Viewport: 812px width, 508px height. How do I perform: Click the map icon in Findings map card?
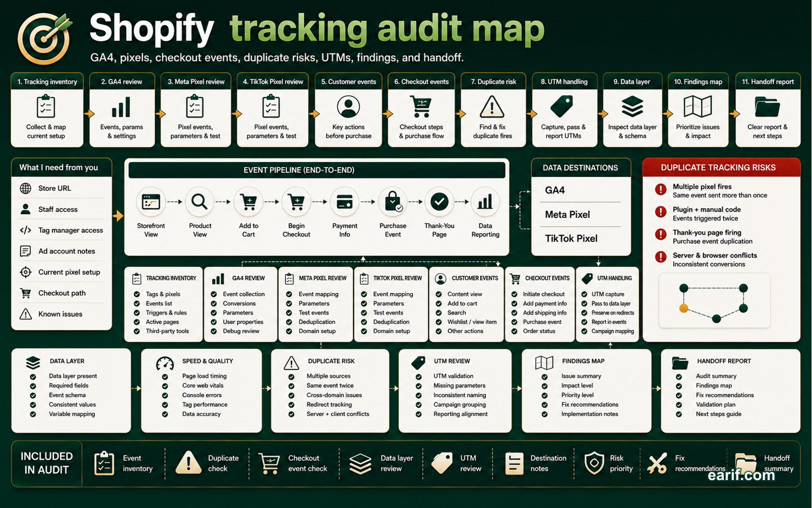pos(697,107)
